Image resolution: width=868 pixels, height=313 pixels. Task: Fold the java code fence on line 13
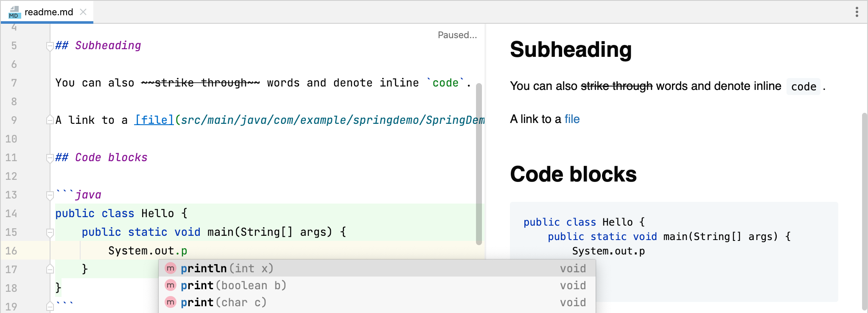[x=50, y=195]
